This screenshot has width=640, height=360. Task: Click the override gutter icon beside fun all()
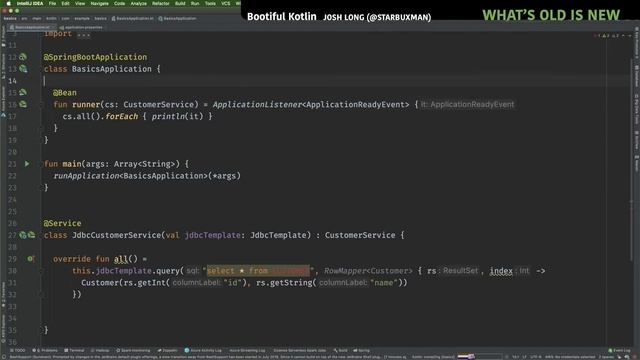[31, 258]
